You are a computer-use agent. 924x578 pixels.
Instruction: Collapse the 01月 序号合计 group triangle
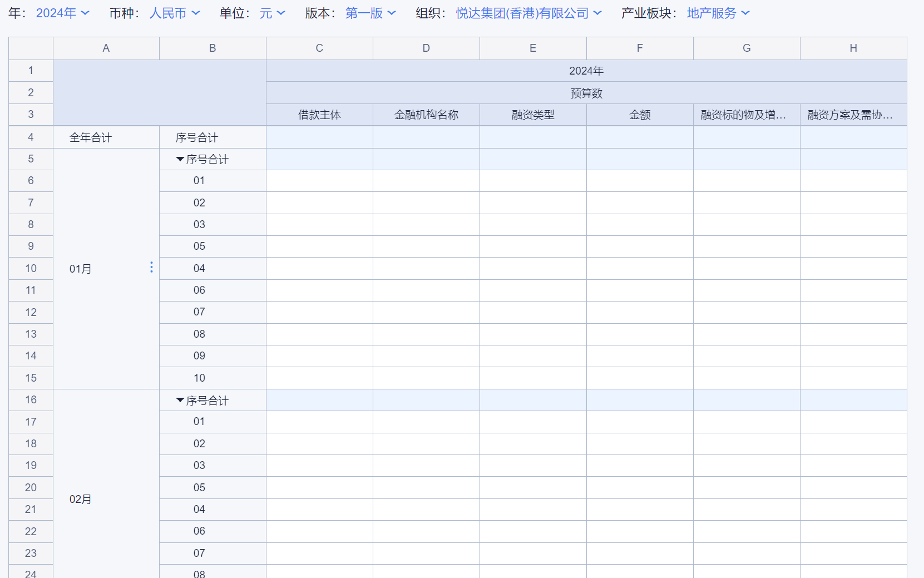coord(180,160)
